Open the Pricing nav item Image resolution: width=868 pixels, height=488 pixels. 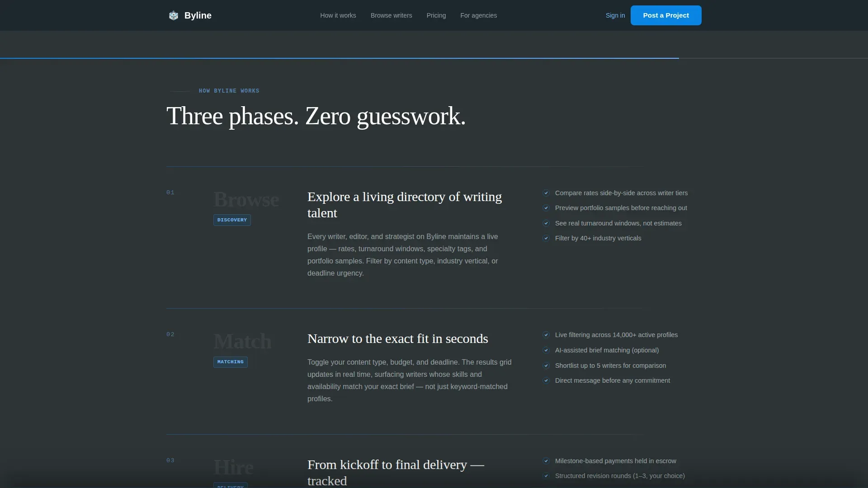436,15
